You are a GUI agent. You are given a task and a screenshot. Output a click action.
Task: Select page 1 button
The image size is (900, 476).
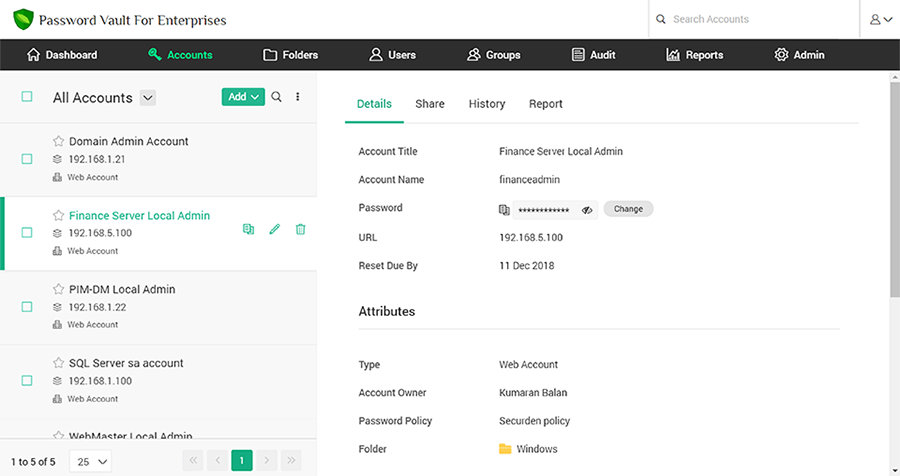click(x=242, y=460)
